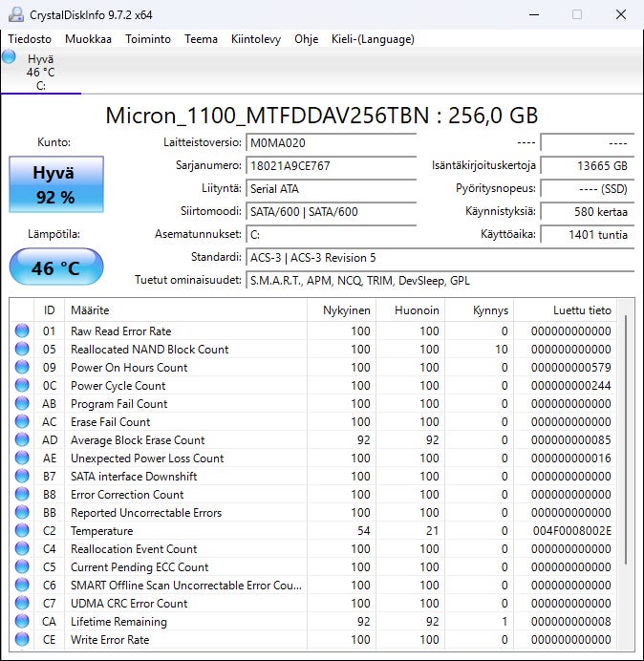
Task: Click the 46 °C temperature button
Action: pos(56,267)
